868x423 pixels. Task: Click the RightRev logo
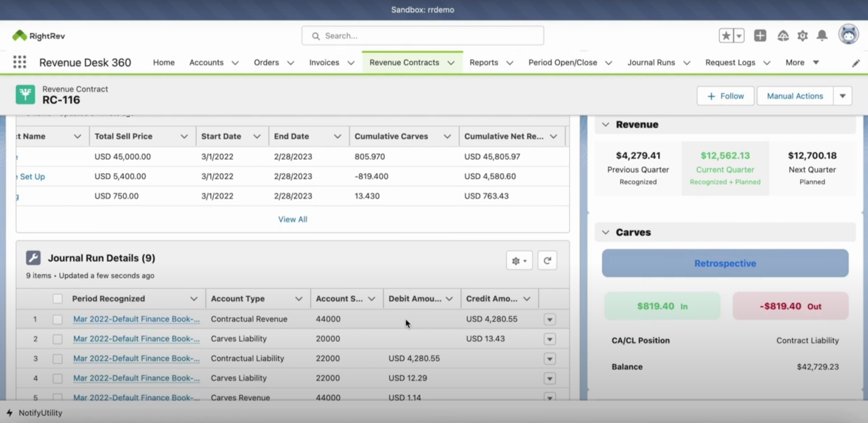pyautogui.click(x=39, y=36)
